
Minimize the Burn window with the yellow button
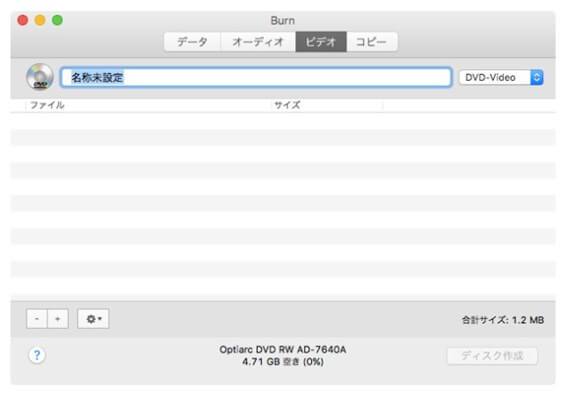pyautogui.click(x=40, y=20)
